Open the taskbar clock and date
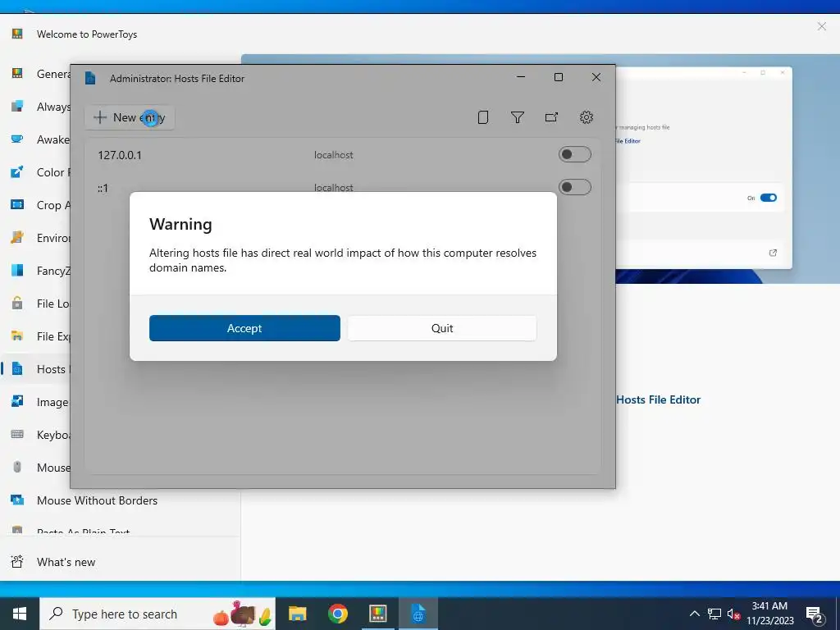 769,614
